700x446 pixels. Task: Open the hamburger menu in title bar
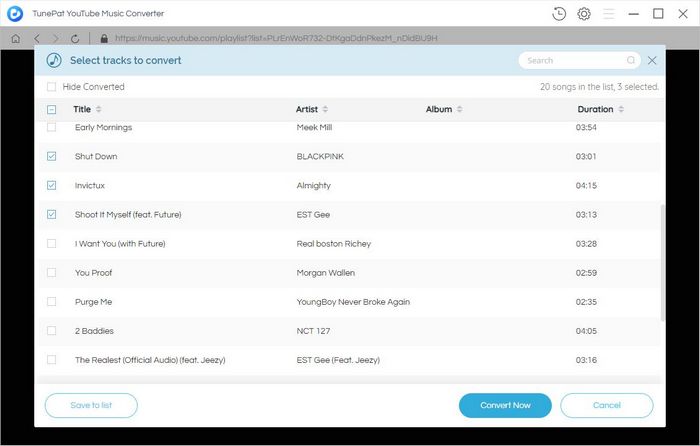pos(608,14)
